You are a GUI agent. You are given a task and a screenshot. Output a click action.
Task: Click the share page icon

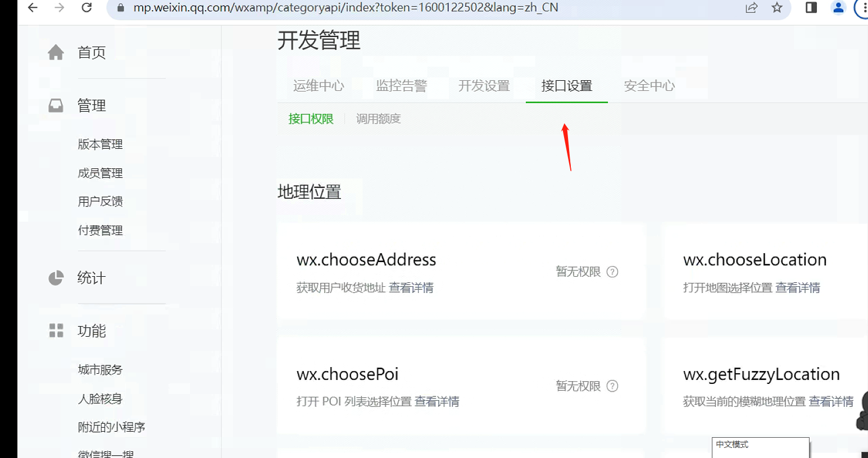coord(752,7)
